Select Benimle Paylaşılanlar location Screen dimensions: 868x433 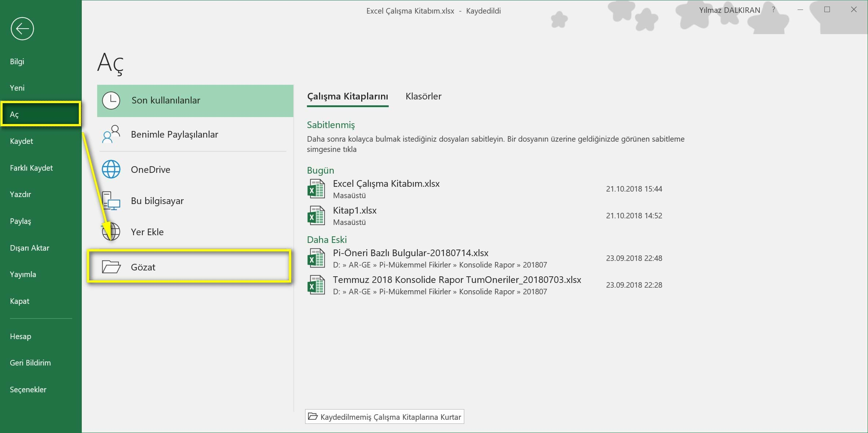(x=195, y=134)
